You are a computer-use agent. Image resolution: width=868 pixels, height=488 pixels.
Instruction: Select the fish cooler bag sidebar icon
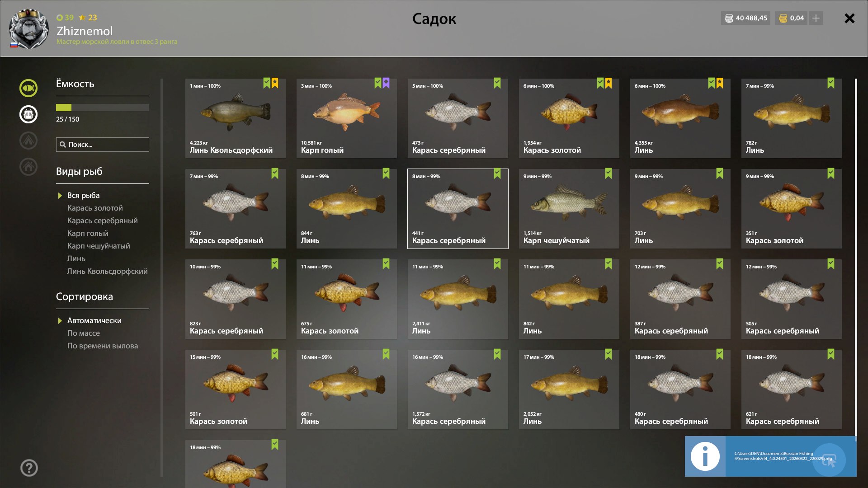click(x=28, y=114)
